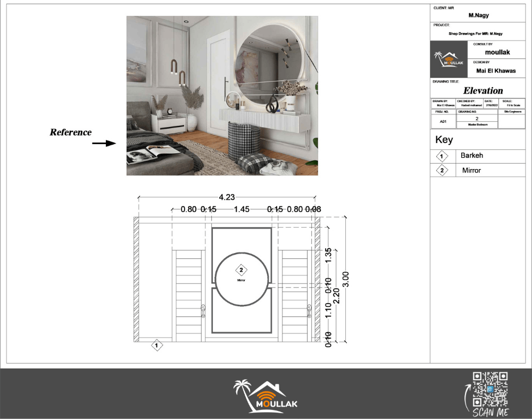Select the diamond marker 1 beside Barkeh
The image size is (532, 419).
pos(442,156)
